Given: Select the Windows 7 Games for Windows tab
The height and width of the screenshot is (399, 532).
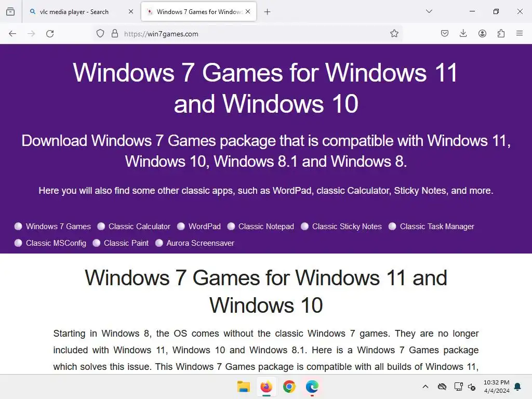Looking at the screenshot, I should pos(198,12).
